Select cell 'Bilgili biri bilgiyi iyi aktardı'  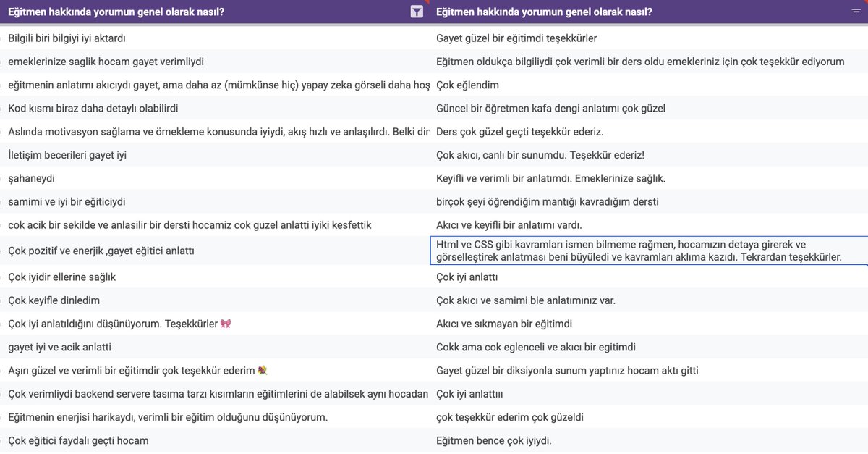coord(215,38)
